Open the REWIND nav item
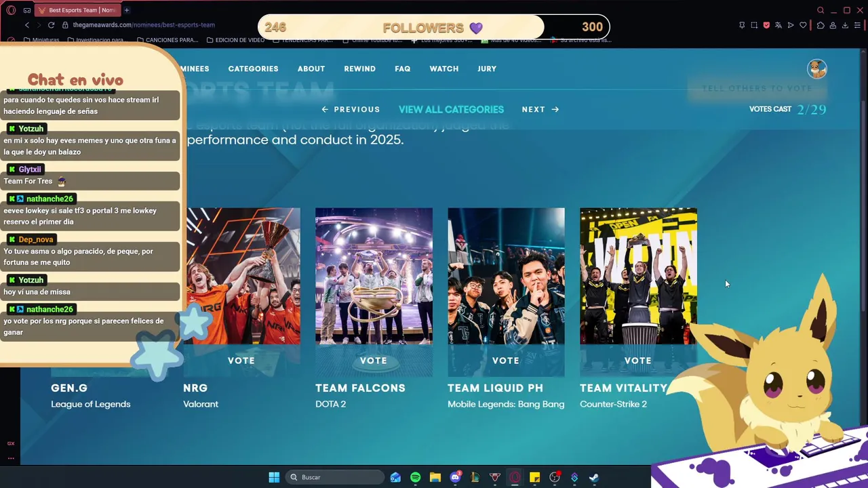 click(x=360, y=69)
